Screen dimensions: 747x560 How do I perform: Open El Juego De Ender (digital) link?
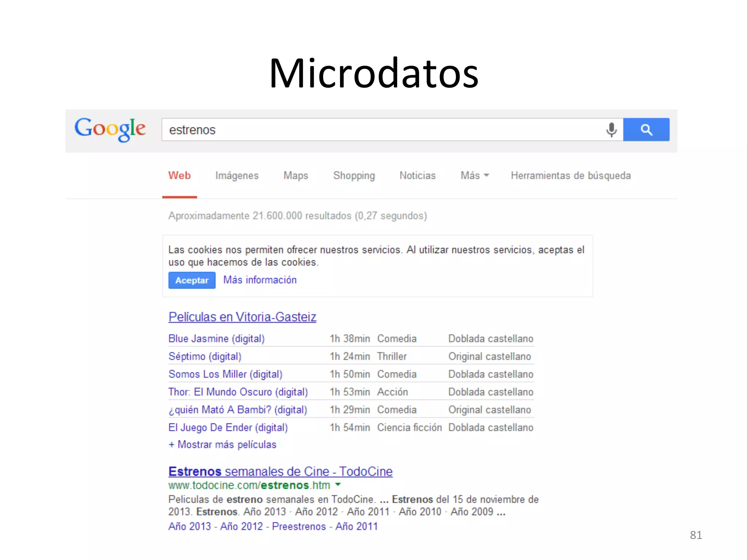click(x=228, y=428)
